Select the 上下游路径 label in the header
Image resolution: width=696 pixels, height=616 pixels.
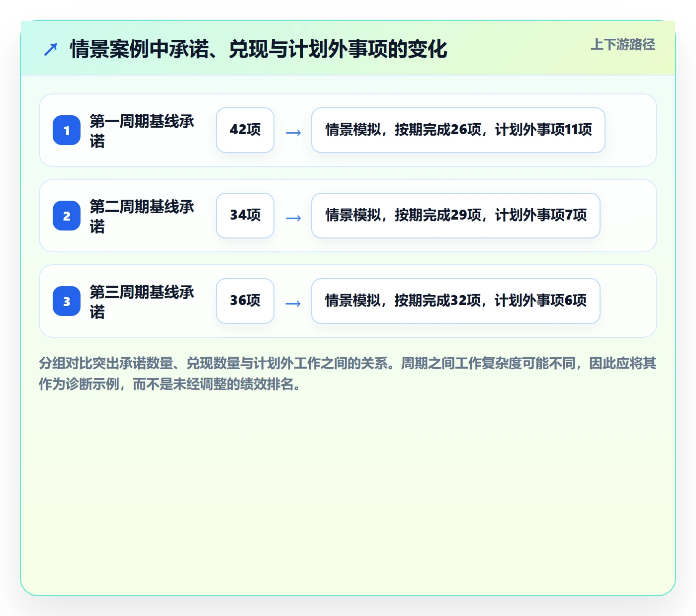pos(623,45)
